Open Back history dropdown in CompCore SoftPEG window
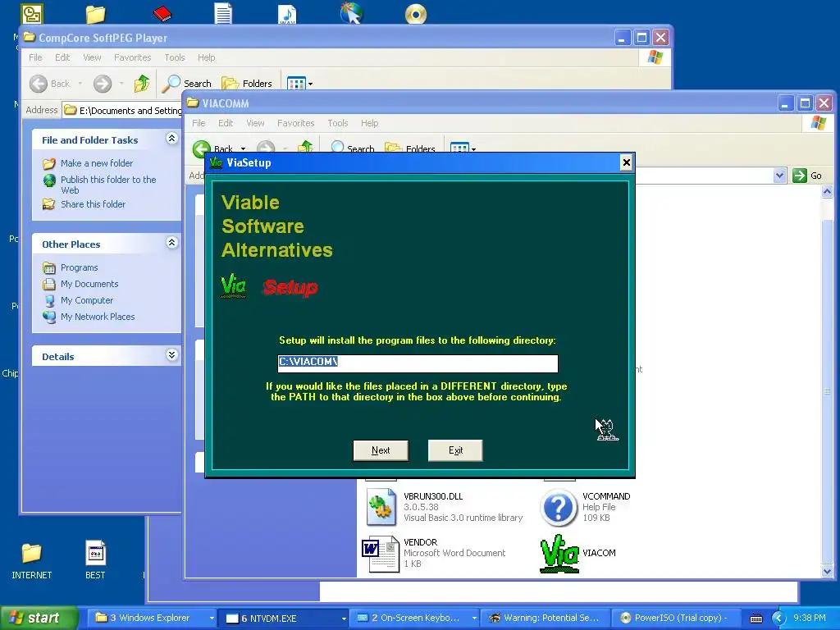The image size is (840, 630). [x=80, y=84]
